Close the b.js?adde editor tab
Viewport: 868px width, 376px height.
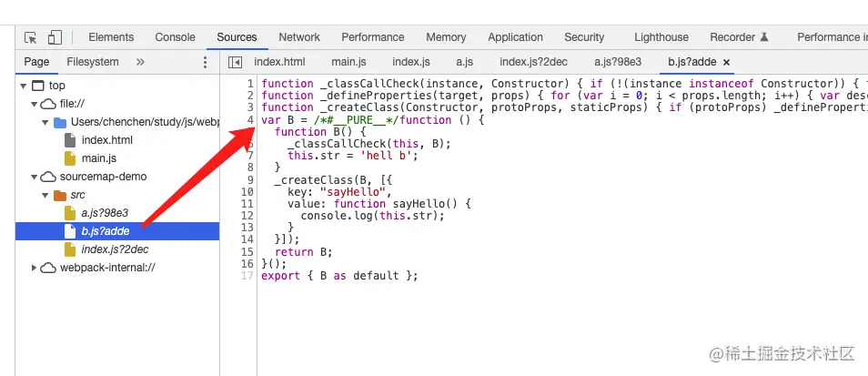click(727, 62)
